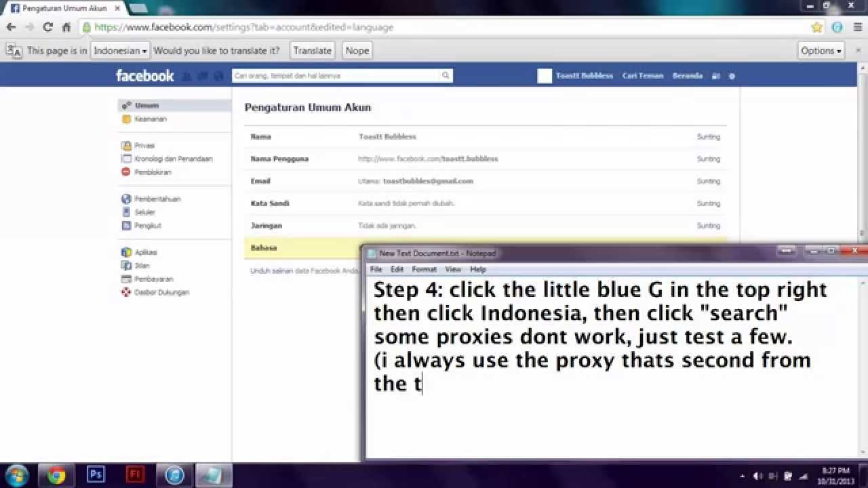Open the Chrome hamburger menu

(x=856, y=27)
